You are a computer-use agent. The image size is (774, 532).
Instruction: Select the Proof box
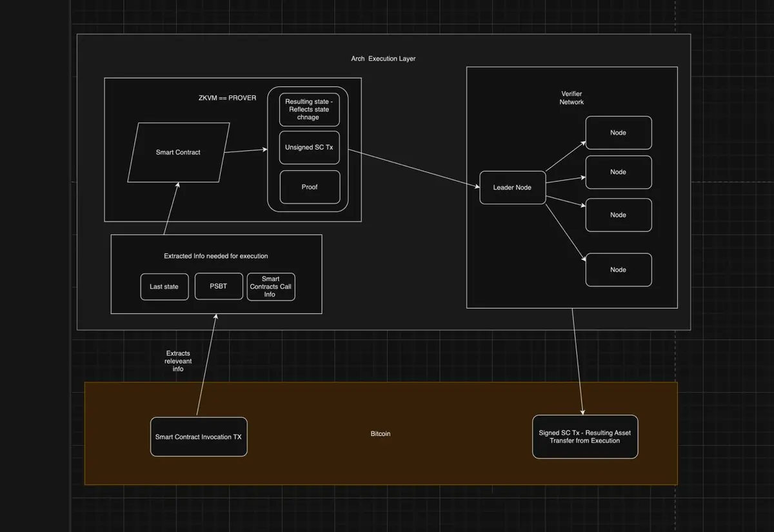click(x=309, y=187)
